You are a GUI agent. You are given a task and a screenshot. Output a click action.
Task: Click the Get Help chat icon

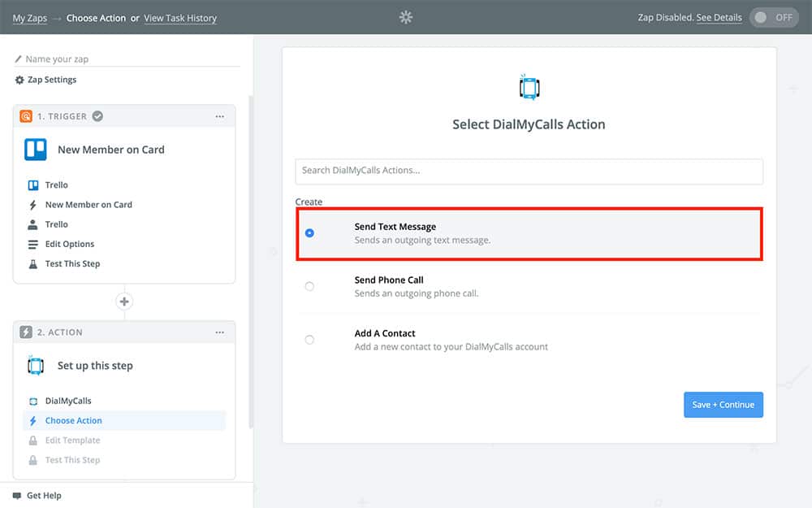(x=17, y=495)
